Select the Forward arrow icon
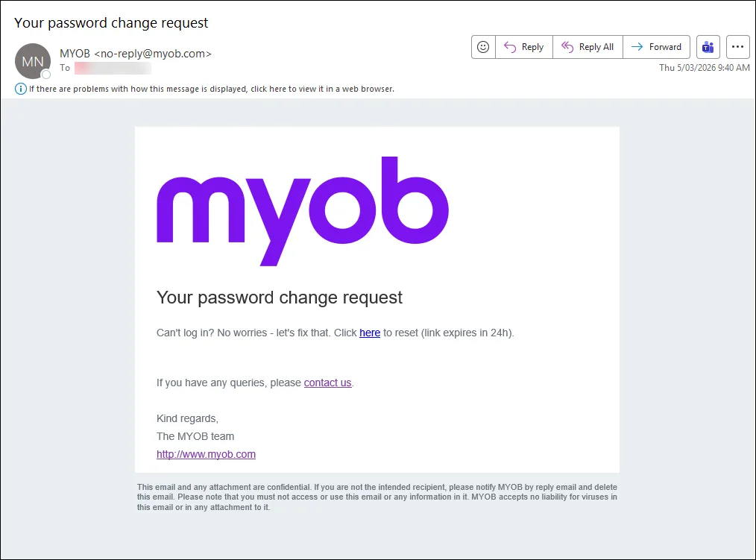The height and width of the screenshot is (560, 756). point(637,46)
